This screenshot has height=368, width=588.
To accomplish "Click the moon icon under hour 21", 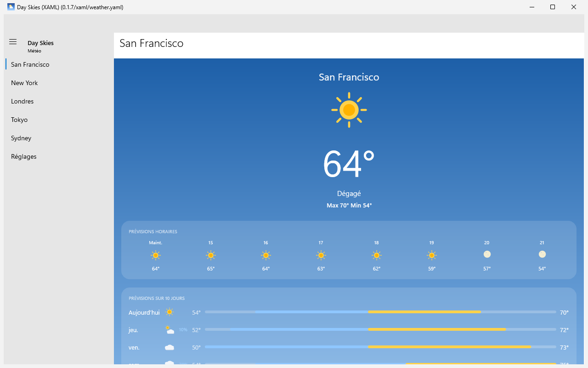I will pyautogui.click(x=542, y=254).
